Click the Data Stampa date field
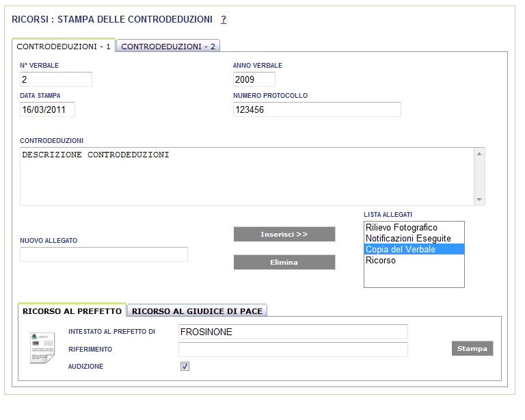The width and height of the screenshot is (525, 420). click(47, 109)
